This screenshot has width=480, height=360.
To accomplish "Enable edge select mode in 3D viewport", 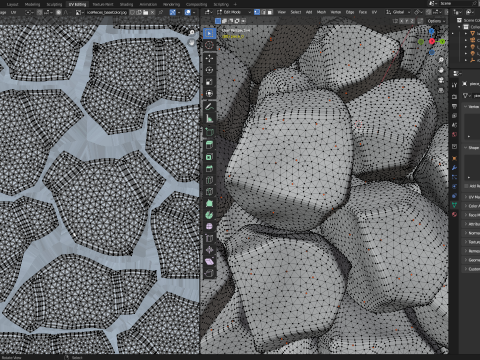I will click(264, 12).
